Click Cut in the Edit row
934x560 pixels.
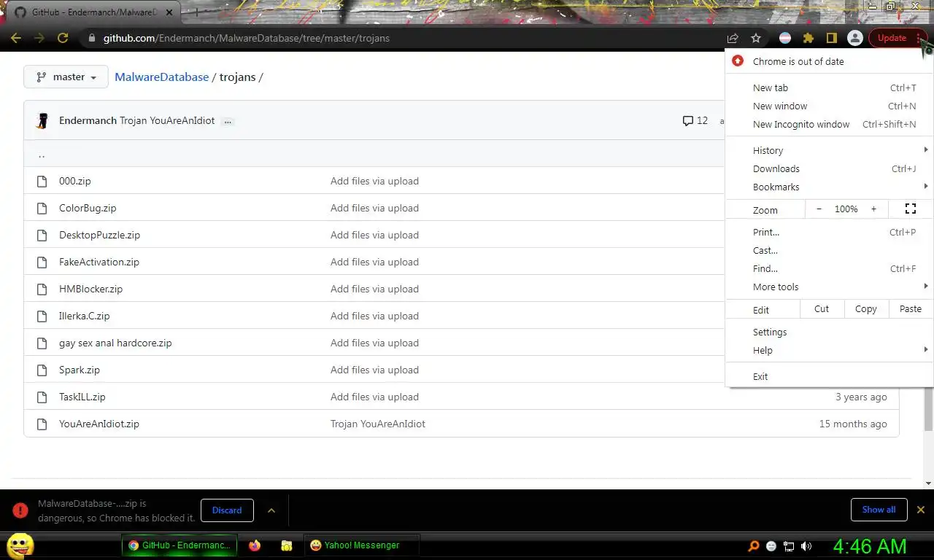[822, 308]
